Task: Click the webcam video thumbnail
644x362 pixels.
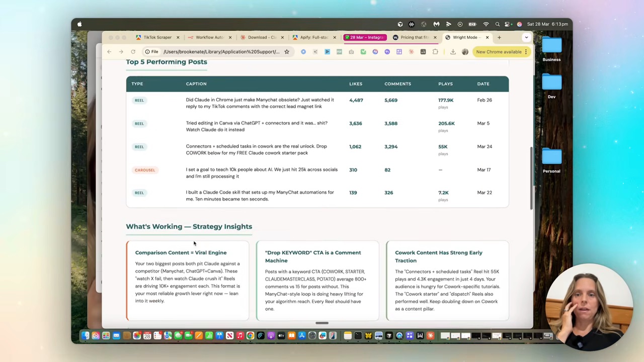Action: (589, 308)
